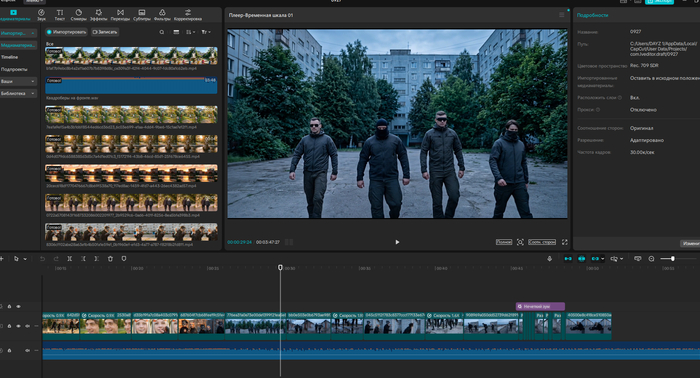Hide the main video track with the eye icon

point(18,326)
